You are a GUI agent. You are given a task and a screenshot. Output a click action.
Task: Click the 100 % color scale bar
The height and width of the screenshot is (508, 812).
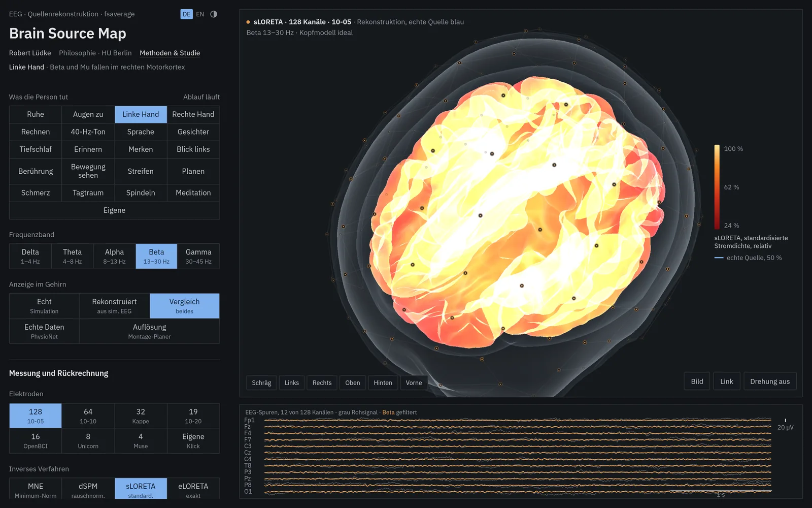tap(717, 187)
